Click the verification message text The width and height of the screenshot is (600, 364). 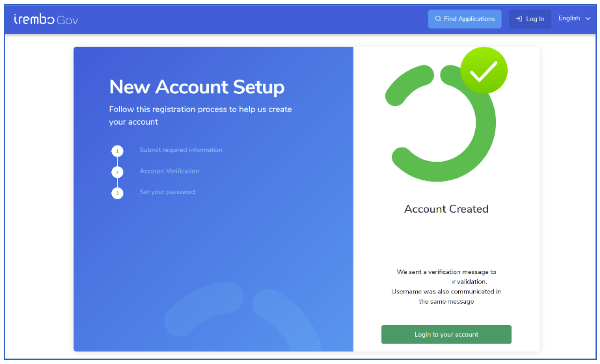tap(446, 286)
